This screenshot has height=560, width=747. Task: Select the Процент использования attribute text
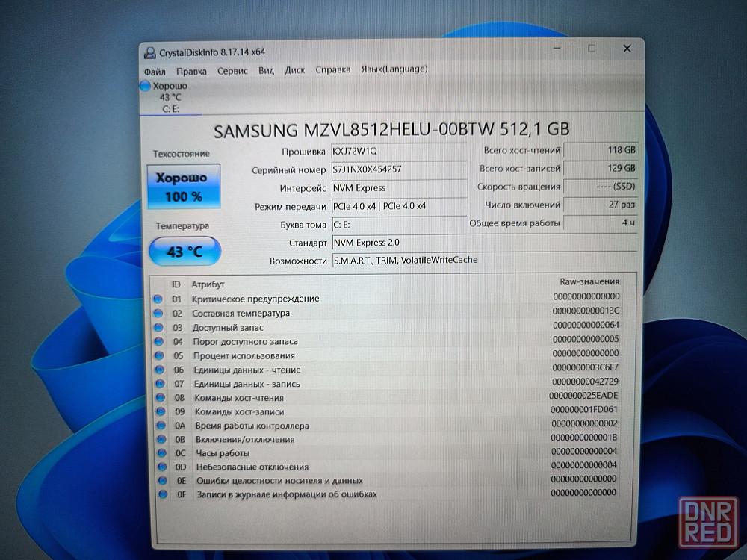[244, 355]
